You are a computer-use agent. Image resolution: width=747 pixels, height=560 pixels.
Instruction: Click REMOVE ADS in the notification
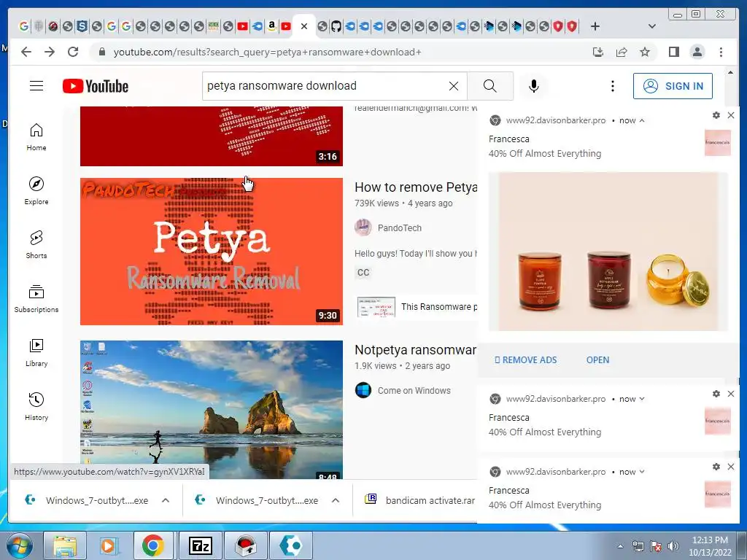click(x=525, y=360)
